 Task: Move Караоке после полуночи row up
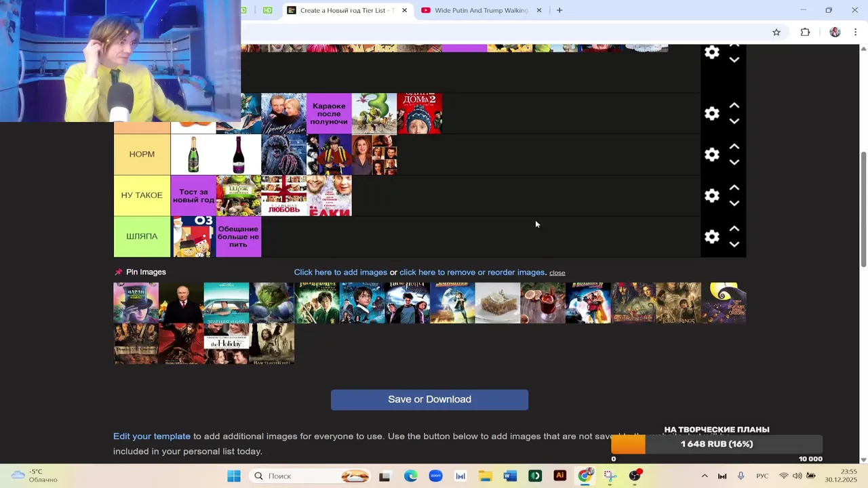(734, 106)
